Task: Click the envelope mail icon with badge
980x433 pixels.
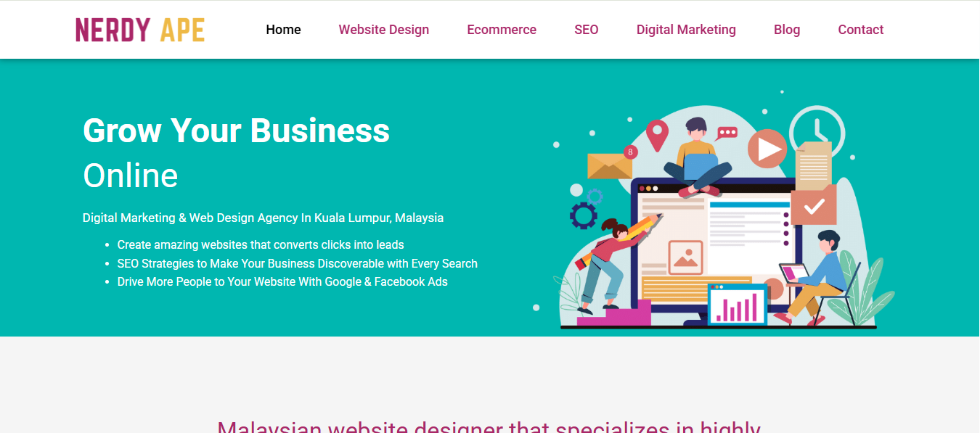Action: click(x=611, y=165)
